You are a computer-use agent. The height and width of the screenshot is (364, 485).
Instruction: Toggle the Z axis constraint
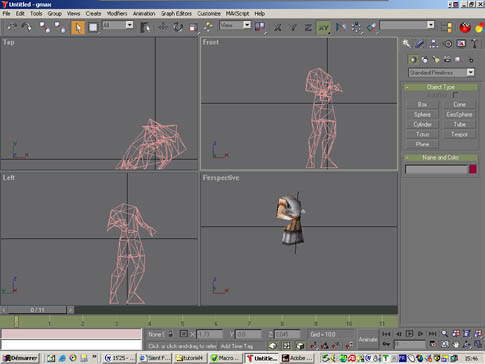point(308,27)
